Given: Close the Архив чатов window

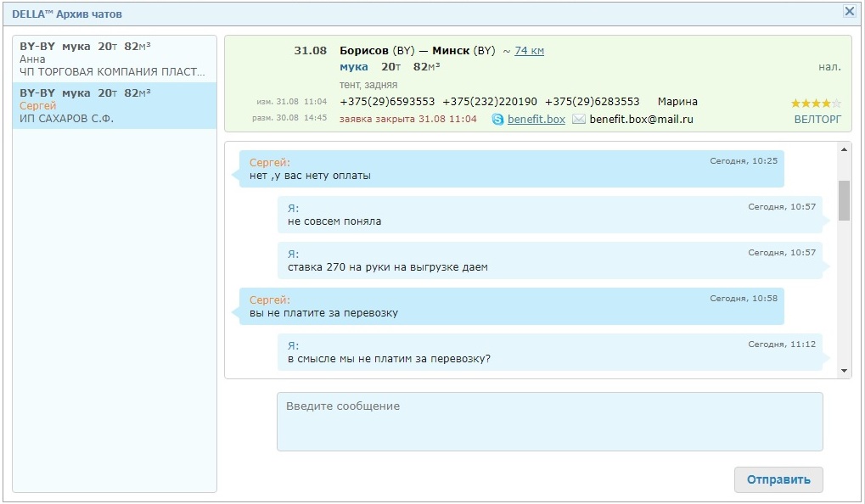Looking at the screenshot, I should pyautogui.click(x=849, y=12).
